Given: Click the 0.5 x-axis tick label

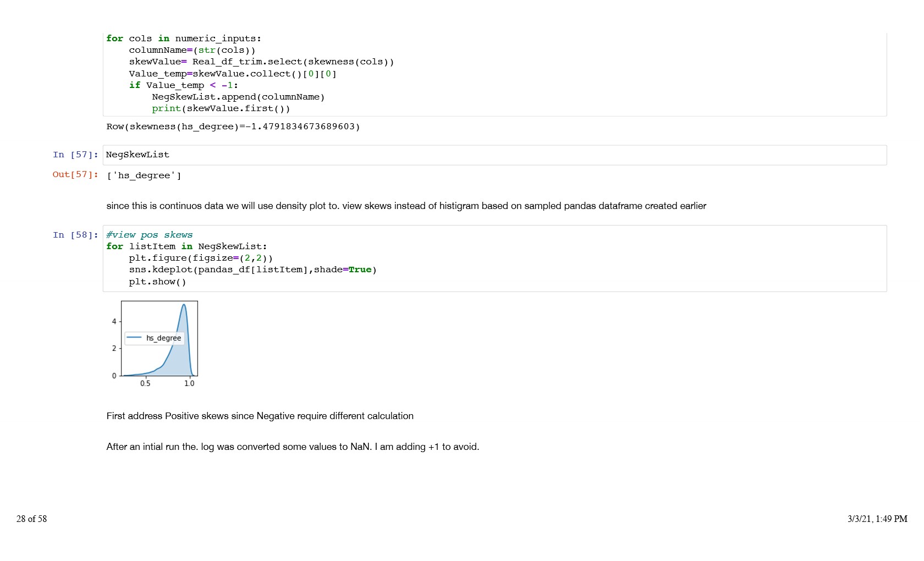Looking at the screenshot, I should pyautogui.click(x=145, y=383).
